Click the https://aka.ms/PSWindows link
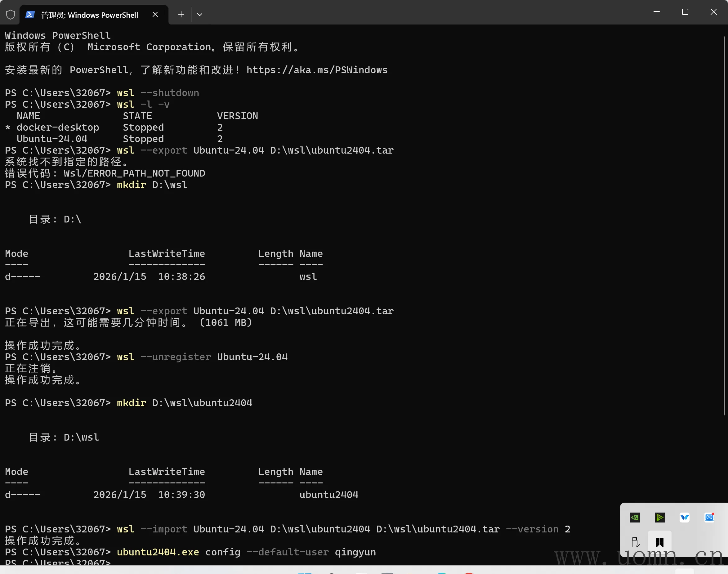728x574 pixels. click(317, 70)
